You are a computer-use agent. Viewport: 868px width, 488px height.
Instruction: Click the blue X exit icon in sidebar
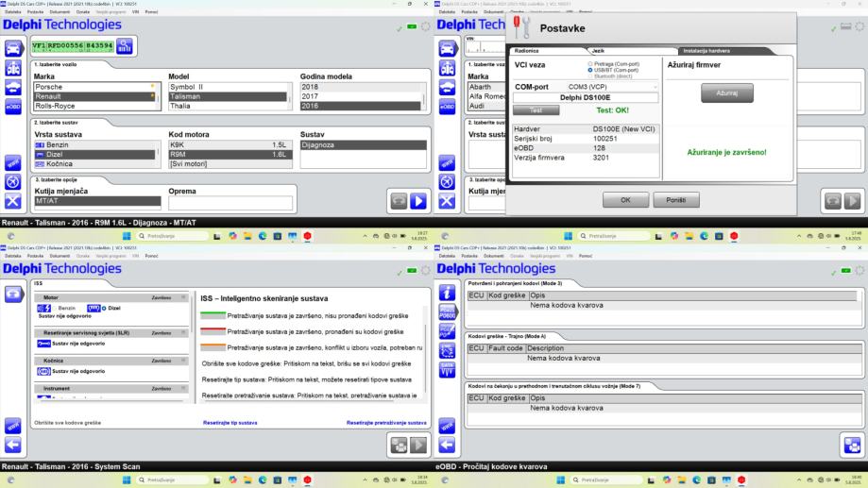tap(12, 201)
